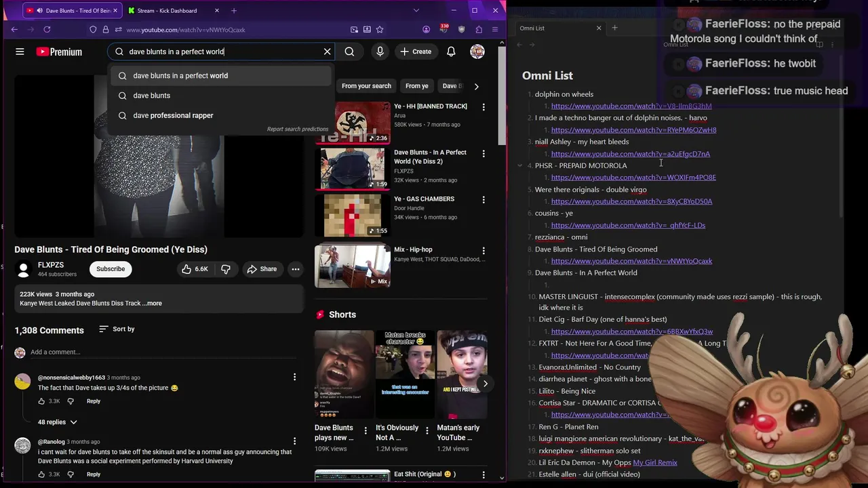The image size is (868, 488).
Task: Choose suggestion dave blunts in a perfect world
Action: tap(221, 75)
